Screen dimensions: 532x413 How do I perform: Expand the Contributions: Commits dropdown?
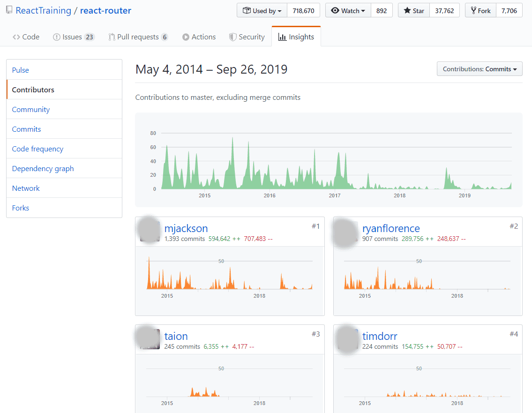(480, 69)
